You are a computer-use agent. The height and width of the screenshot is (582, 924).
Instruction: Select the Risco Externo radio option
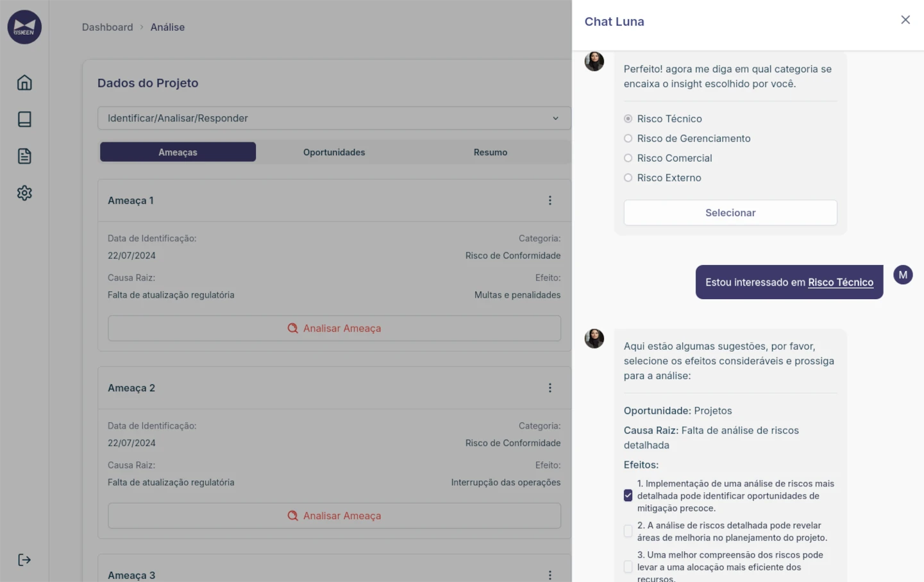[628, 178]
